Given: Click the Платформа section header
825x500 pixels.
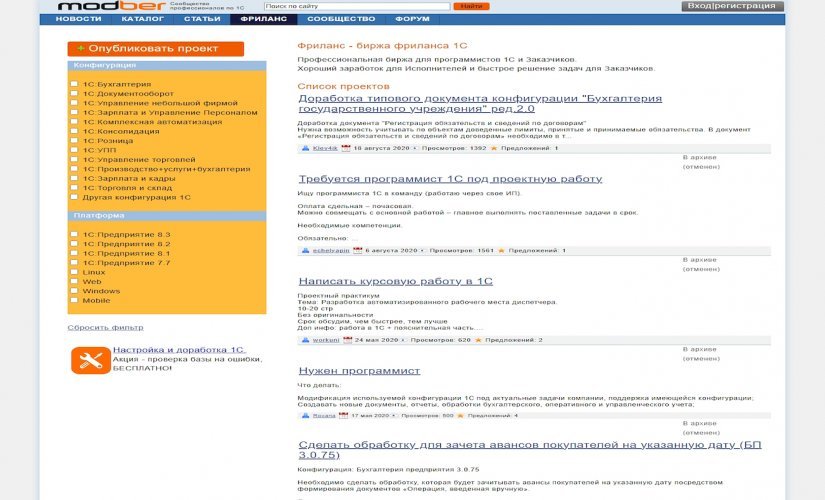Looking at the screenshot, I should coord(167,216).
